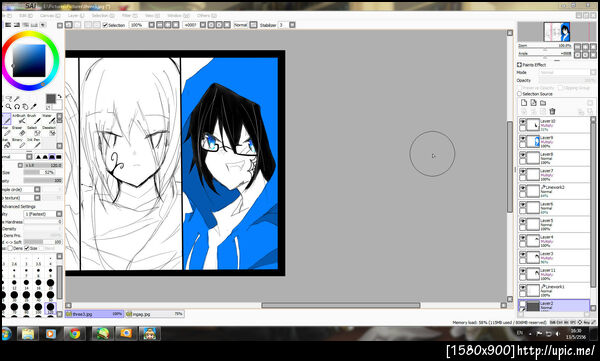Image resolution: width=600 pixels, height=361 pixels.
Task: Select the Magic Wand tool
Action: tap(17, 99)
